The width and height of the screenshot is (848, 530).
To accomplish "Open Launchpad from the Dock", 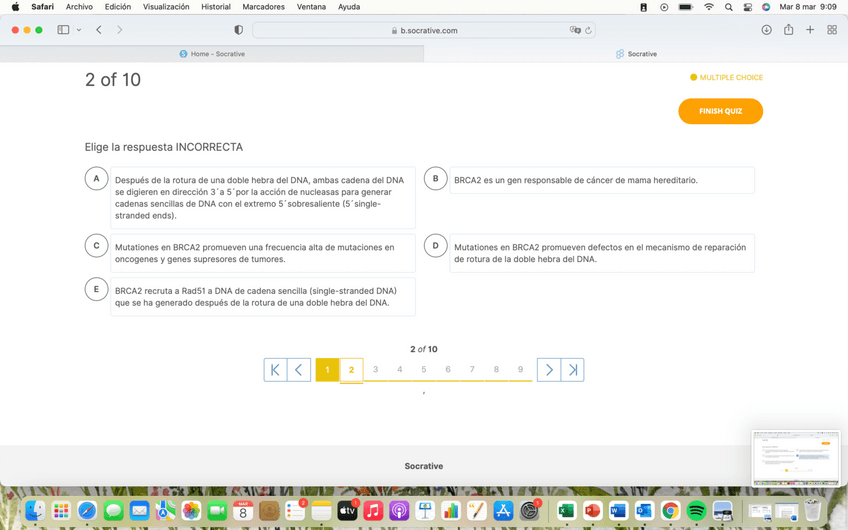I will 61,511.
